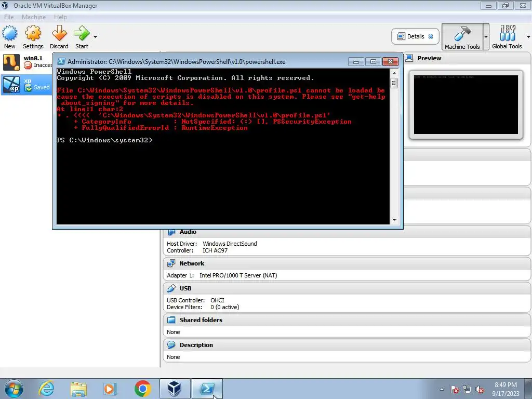Minimize the PowerShell window

click(356, 61)
